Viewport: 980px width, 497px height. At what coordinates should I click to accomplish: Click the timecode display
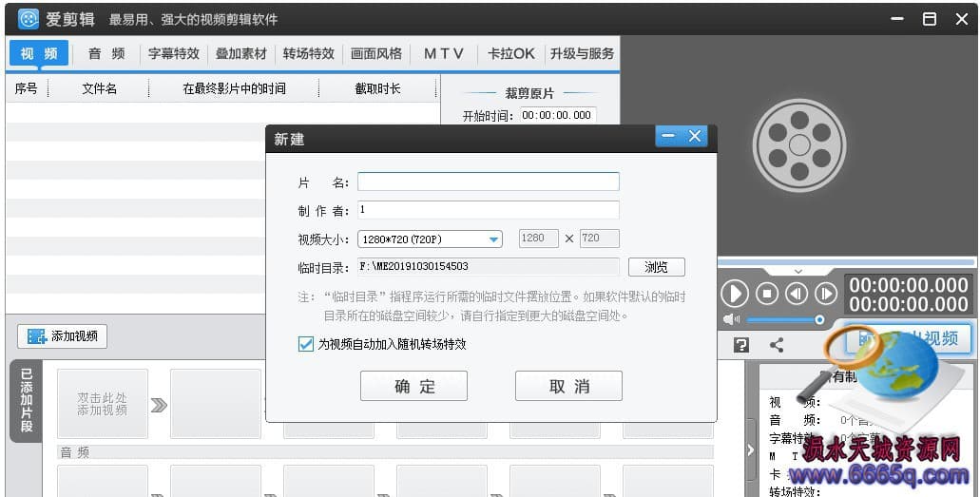pyautogui.click(x=908, y=294)
